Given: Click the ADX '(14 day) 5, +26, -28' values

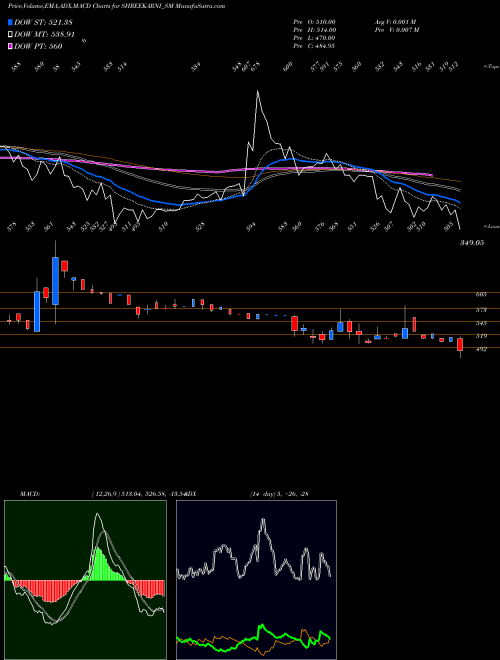Looking at the screenshot, I should 279,494.
